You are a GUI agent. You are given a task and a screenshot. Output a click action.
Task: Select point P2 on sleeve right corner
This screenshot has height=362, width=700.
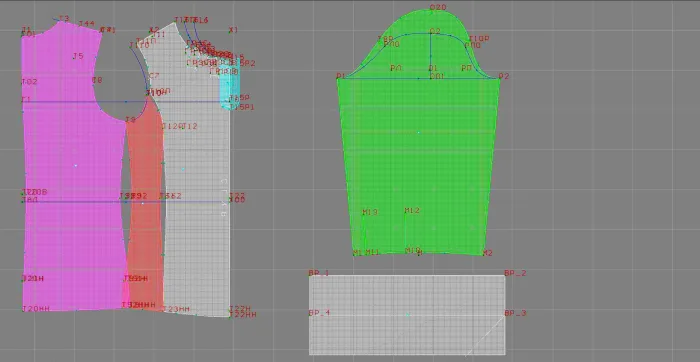tap(504, 76)
